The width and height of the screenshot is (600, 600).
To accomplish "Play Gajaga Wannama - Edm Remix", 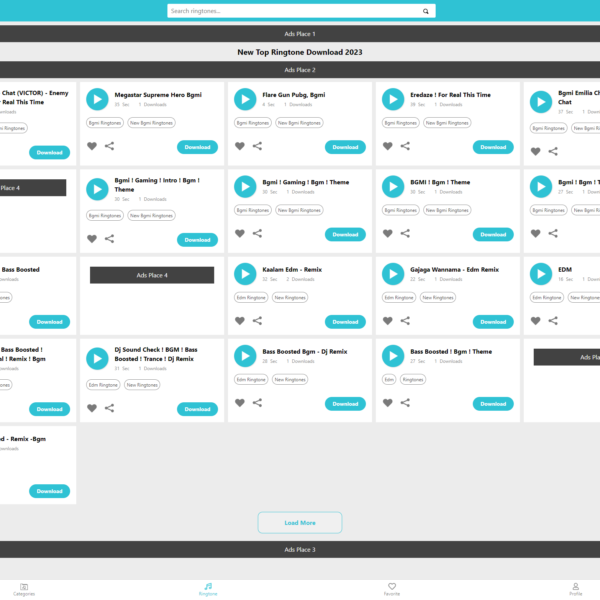I will pyautogui.click(x=393, y=274).
